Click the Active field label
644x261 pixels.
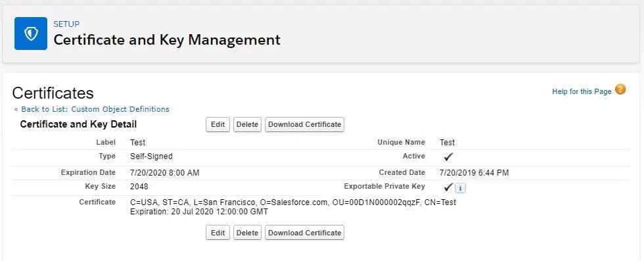click(x=414, y=156)
